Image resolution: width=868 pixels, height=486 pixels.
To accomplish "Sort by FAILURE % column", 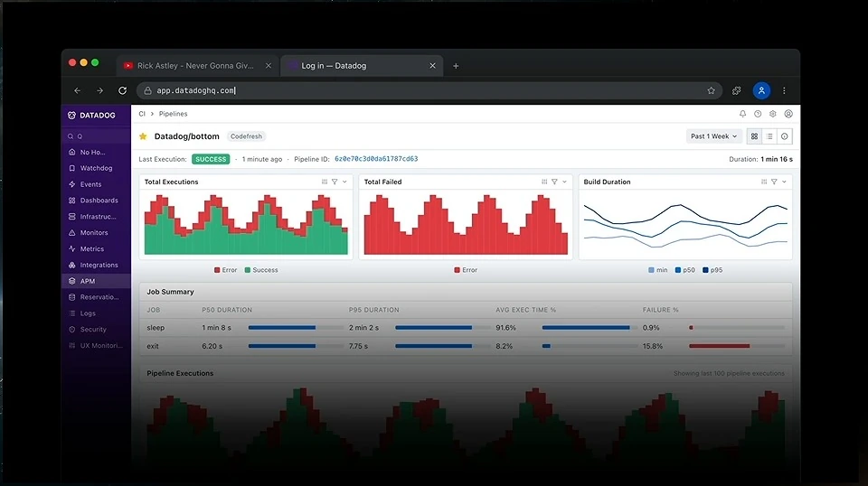I will coord(660,310).
